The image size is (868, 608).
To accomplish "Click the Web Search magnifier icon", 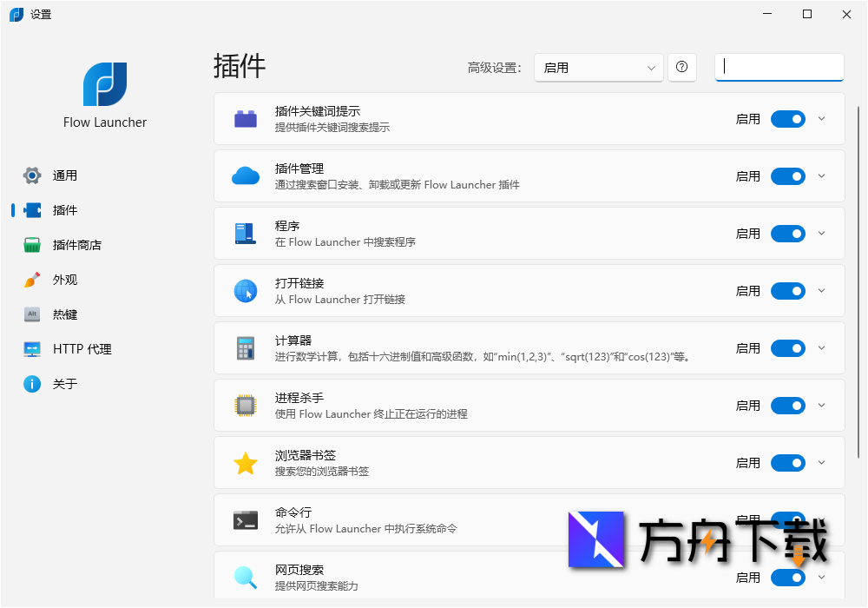I will click(246, 577).
